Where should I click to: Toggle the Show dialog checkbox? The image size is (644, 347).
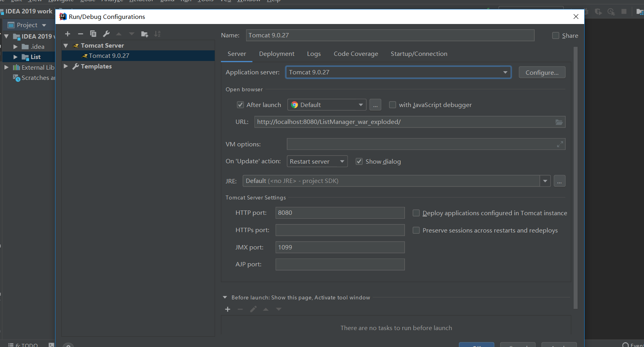(359, 161)
